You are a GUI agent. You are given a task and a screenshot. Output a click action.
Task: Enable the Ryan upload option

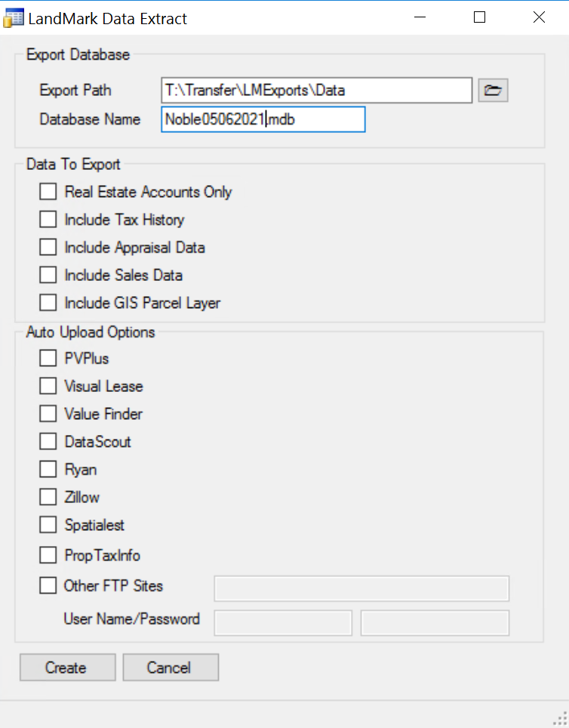click(48, 469)
